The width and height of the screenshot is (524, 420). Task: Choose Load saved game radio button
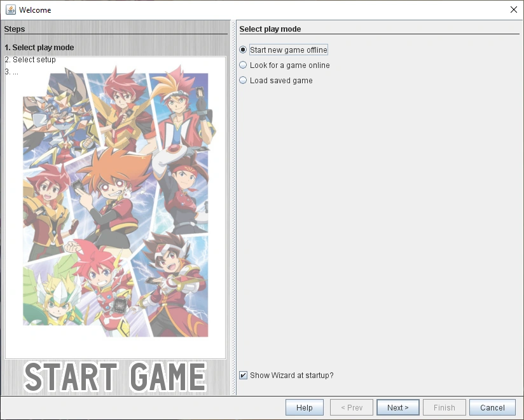[x=243, y=81]
